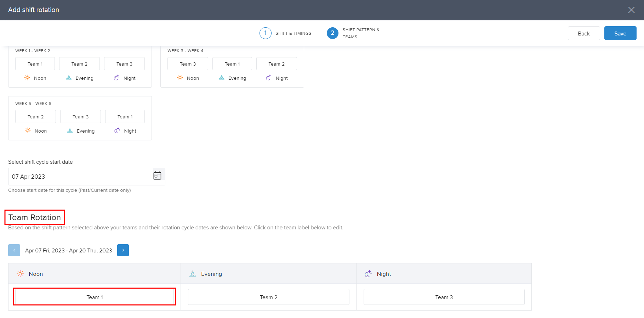644x318 pixels.
Task: Select the Shift Pattern & Teams step
Action: point(332,33)
